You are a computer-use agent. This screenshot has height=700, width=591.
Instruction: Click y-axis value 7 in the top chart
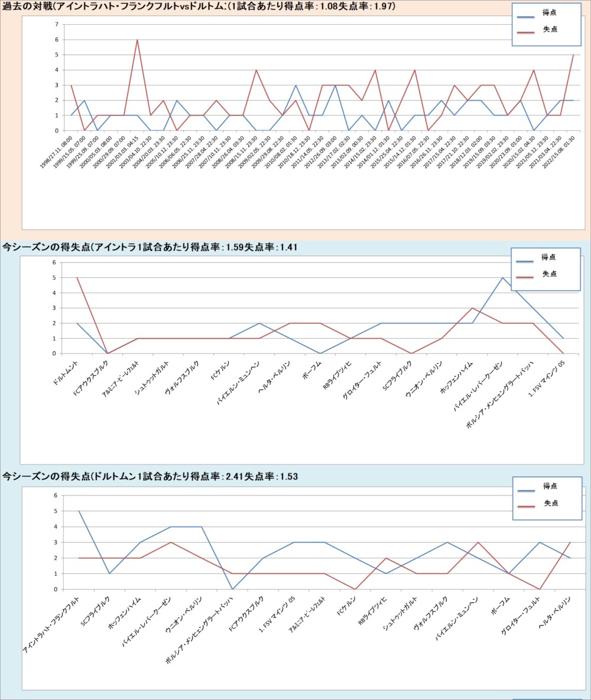[x=56, y=24]
